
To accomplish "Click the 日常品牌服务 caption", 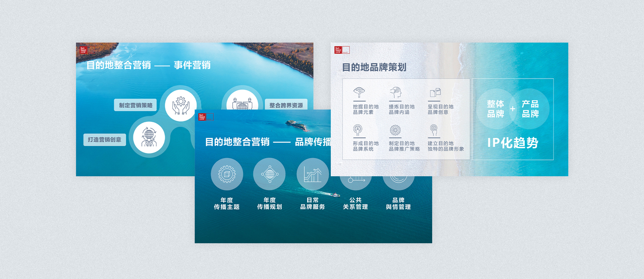I will (x=313, y=204).
